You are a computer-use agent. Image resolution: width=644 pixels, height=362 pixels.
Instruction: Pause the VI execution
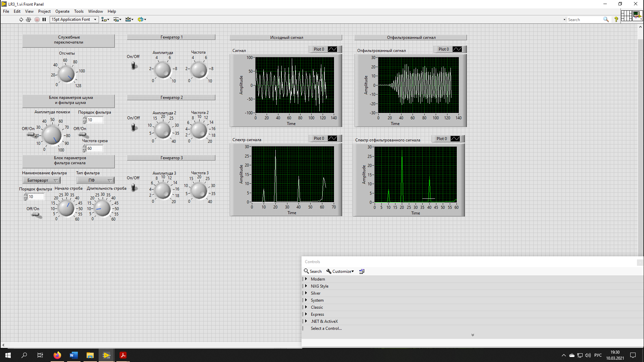(44, 19)
